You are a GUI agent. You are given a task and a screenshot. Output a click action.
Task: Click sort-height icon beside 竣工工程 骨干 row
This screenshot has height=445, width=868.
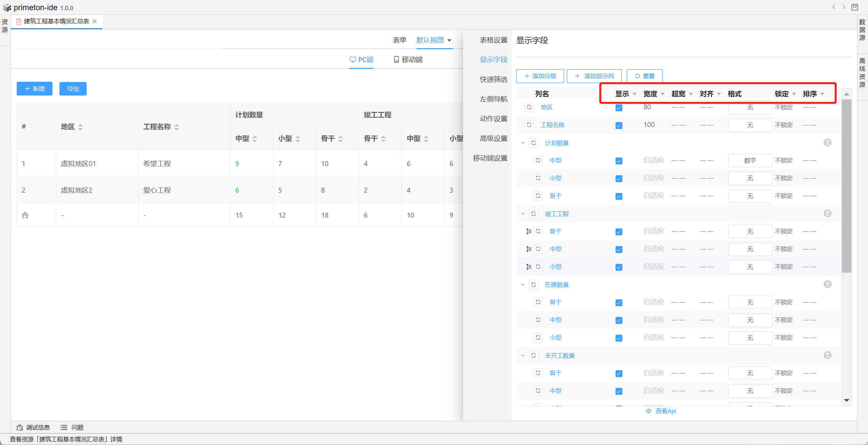click(x=528, y=231)
